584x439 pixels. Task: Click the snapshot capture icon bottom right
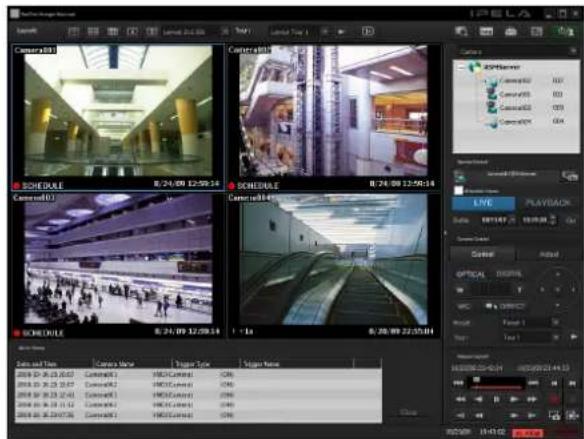pyautogui.click(x=554, y=415)
